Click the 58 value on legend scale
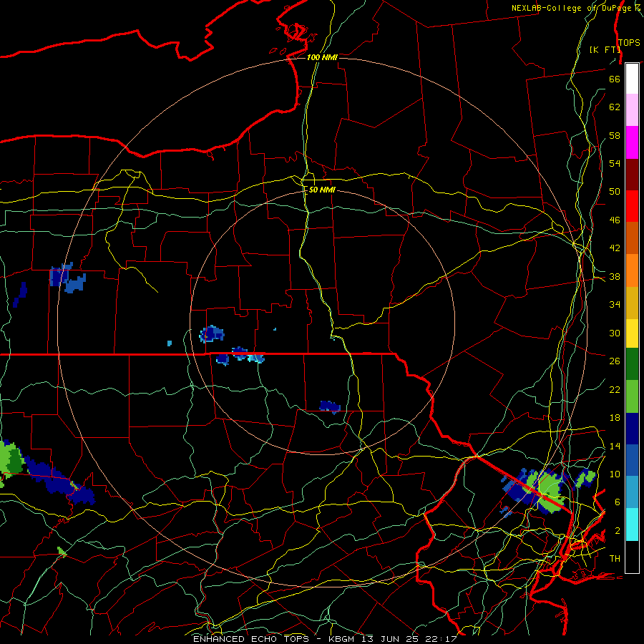Image resolution: width=644 pixels, height=644 pixels. tap(615, 135)
